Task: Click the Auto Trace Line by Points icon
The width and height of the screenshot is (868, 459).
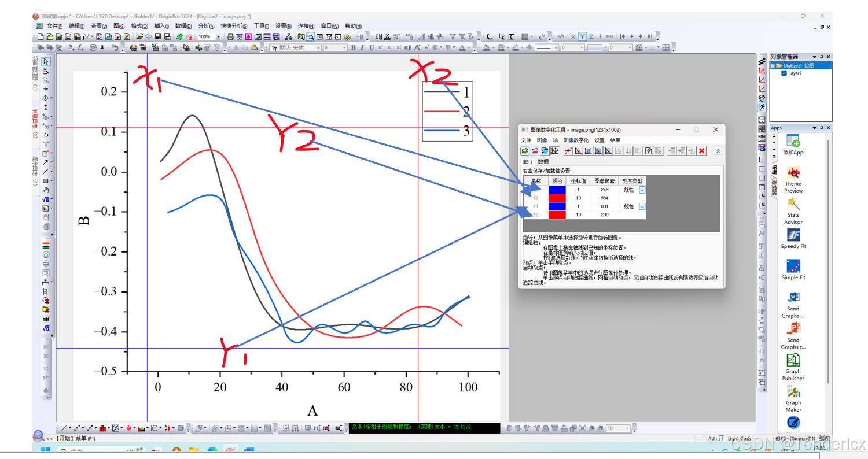Action: 578,151
